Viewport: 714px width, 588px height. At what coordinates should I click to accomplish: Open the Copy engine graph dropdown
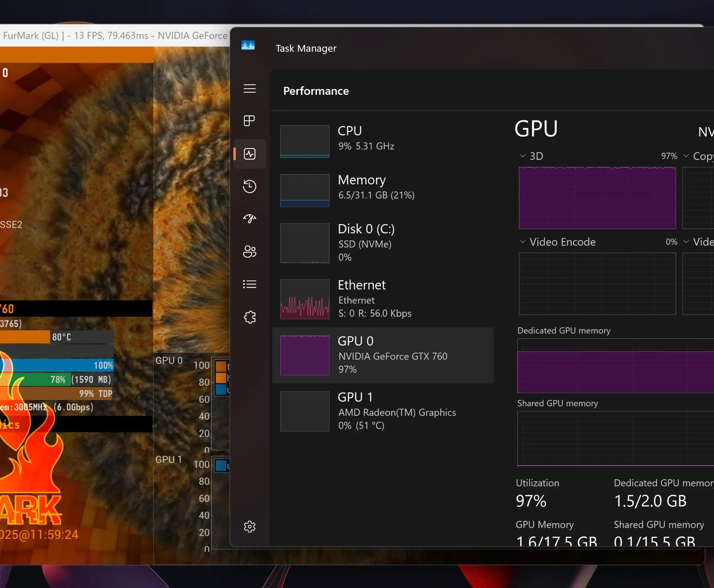tap(686, 156)
